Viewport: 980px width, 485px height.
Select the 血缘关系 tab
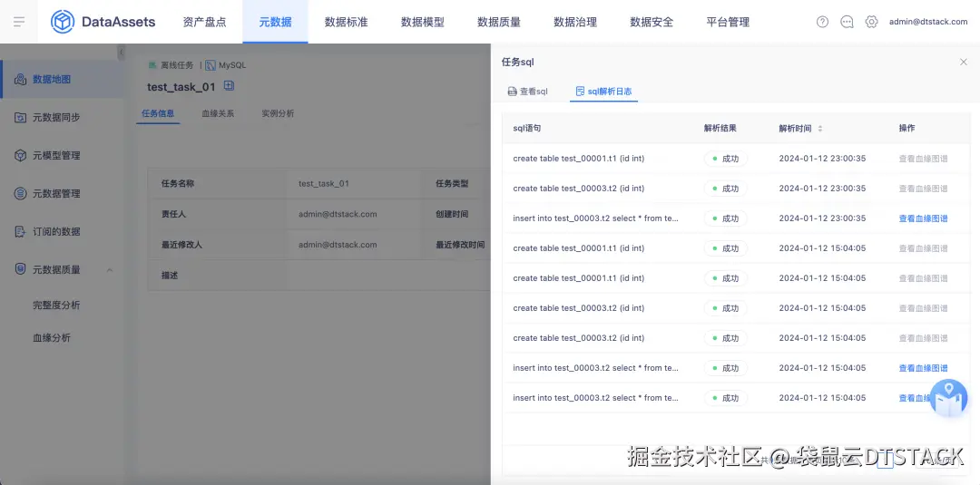click(x=218, y=113)
